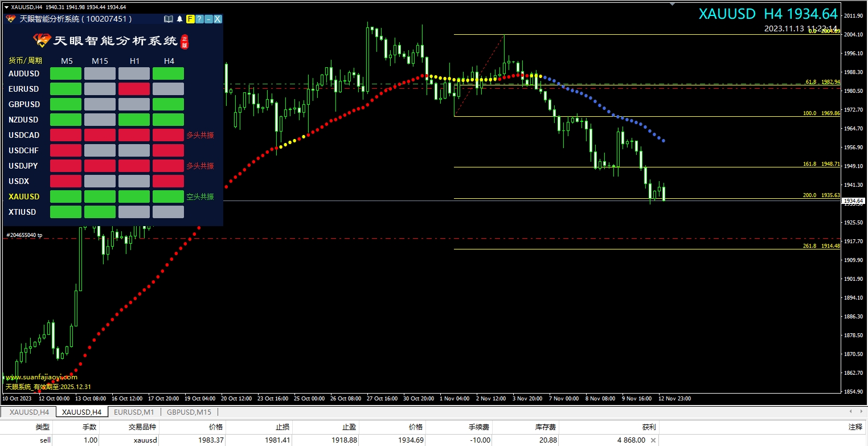Click the 类型 column header
Screen dimensions: 868x446
tap(43, 427)
